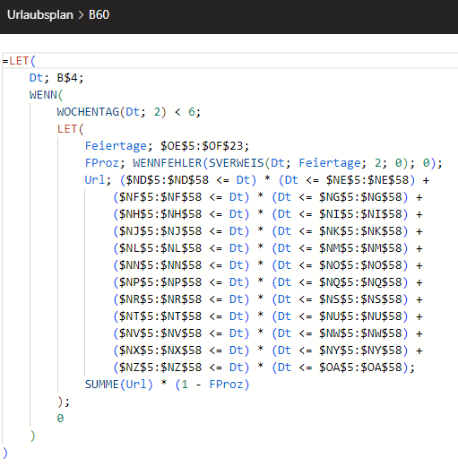Click the nested LET( keyword
This screenshot has width=458, height=476.
click(71, 129)
